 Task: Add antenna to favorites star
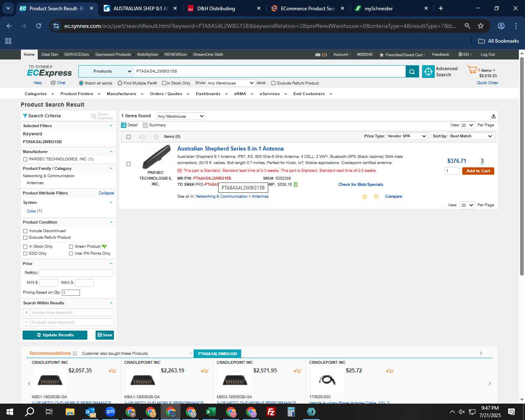(365, 196)
